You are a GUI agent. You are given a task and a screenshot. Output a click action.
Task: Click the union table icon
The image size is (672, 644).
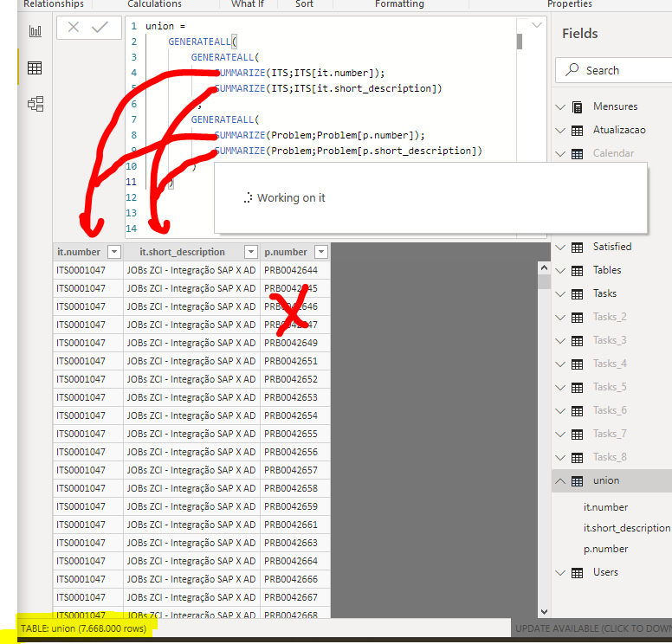(x=578, y=481)
